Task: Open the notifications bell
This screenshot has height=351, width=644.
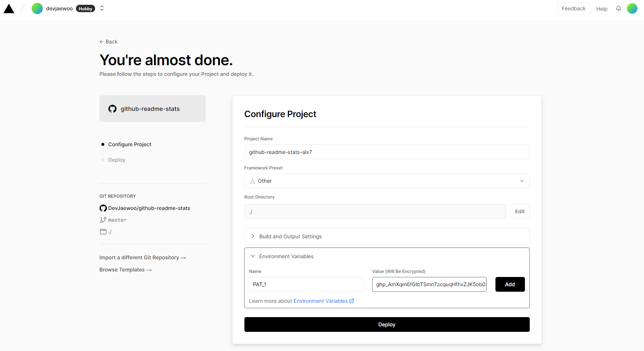Action: click(x=619, y=8)
